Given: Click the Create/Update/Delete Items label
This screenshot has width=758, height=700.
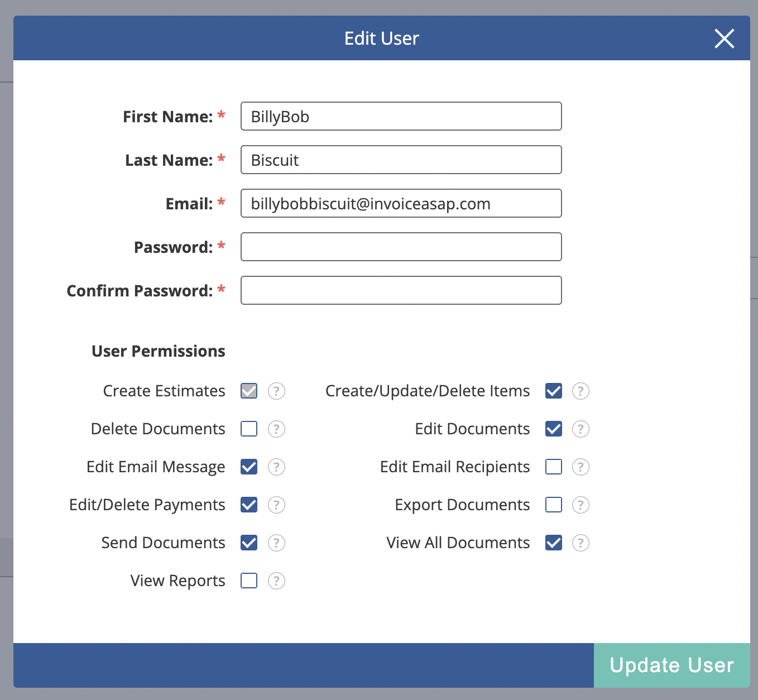Looking at the screenshot, I should click(428, 391).
